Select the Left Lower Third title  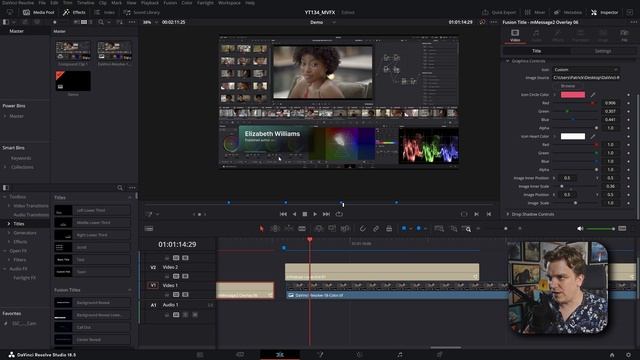click(92, 210)
